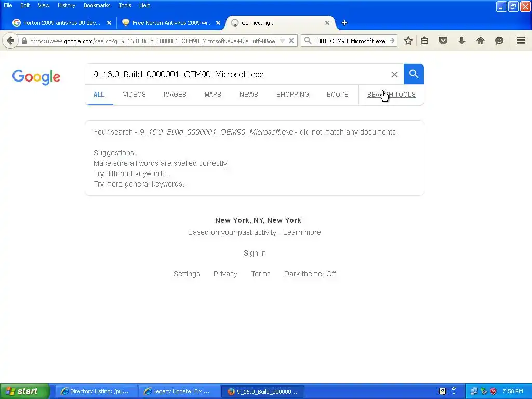Click the address bar URL field
Image resolution: width=532 pixels, height=399 pixels.
(x=153, y=41)
